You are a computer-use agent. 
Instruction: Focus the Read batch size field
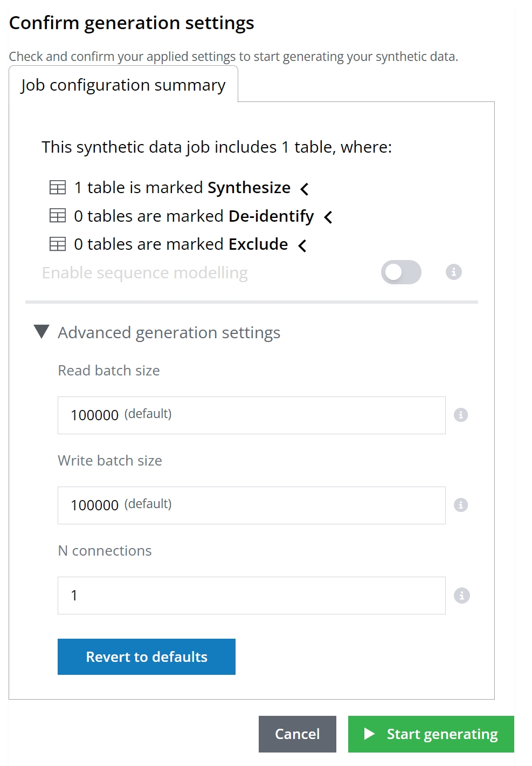[x=251, y=415]
